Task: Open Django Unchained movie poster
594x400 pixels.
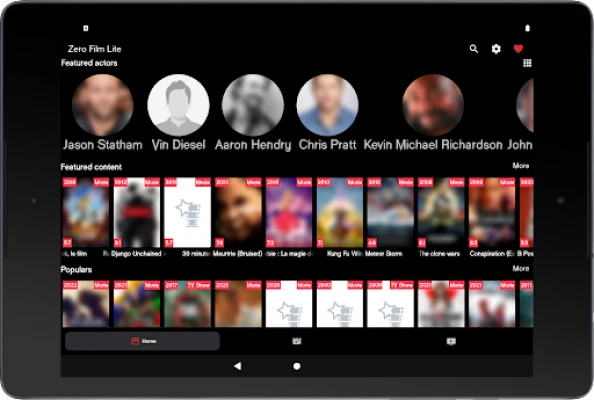Action: pyautogui.click(x=137, y=212)
